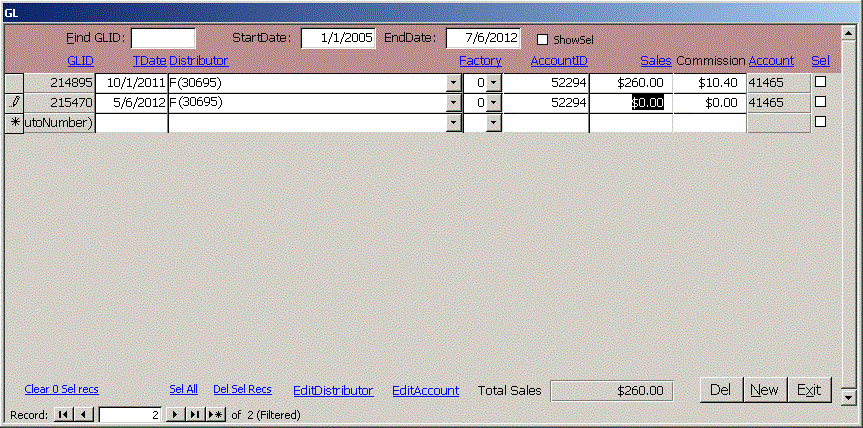Click Del Sel Recs link
Screen dimensions: 863x428
pyautogui.click(x=242, y=389)
